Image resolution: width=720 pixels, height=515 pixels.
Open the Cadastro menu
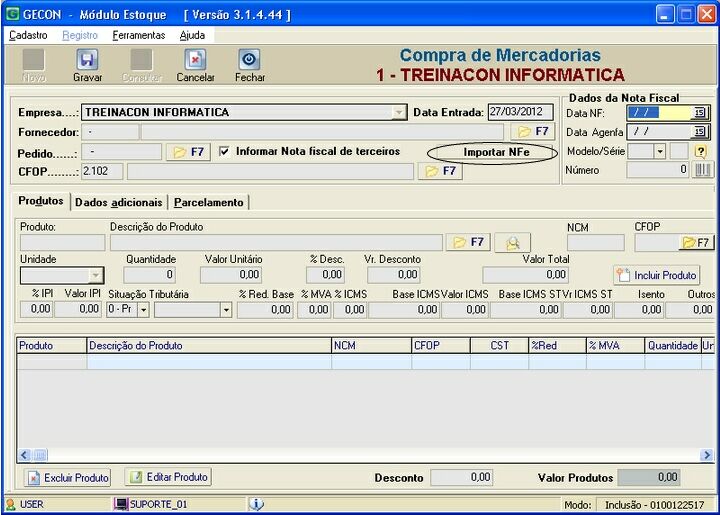click(28, 35)
